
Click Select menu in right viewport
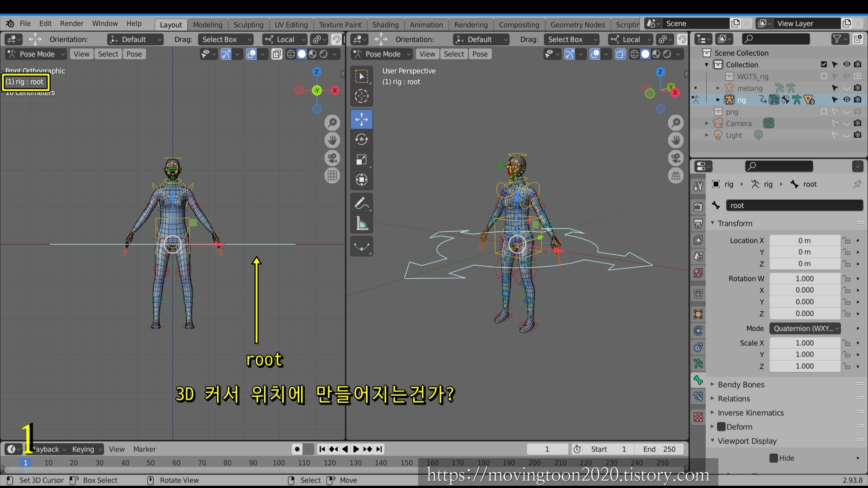[453, 54]
